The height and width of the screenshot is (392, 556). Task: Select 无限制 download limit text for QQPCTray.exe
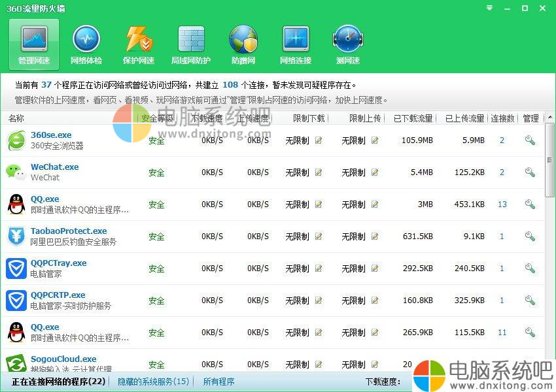coord(297,269)
